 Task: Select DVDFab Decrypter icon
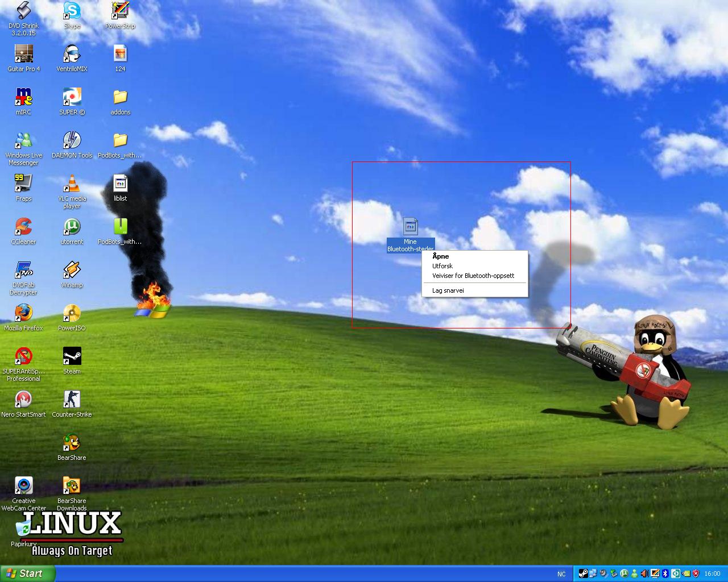click(x=23, y=278)
